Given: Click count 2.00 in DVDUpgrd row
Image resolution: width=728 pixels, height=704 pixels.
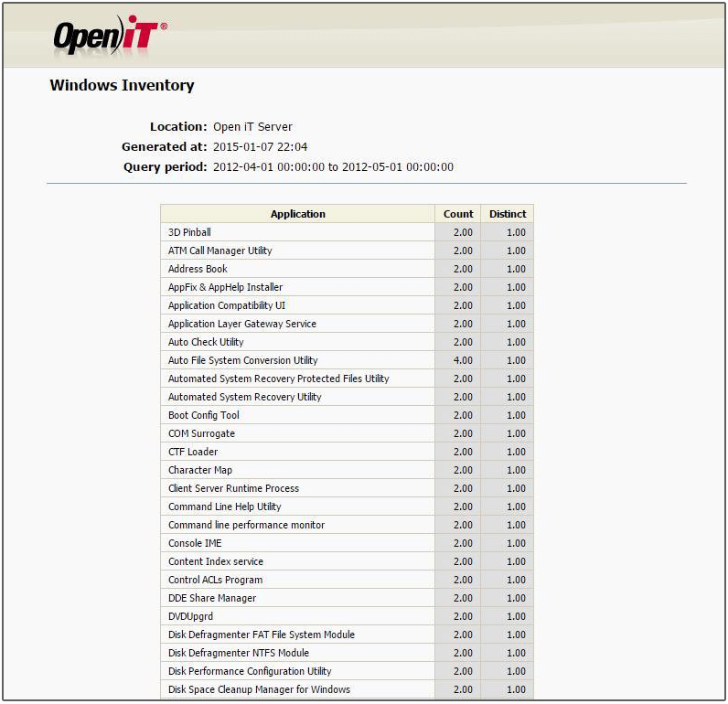Looking at the screenshot, I should [x=463, y=616].
